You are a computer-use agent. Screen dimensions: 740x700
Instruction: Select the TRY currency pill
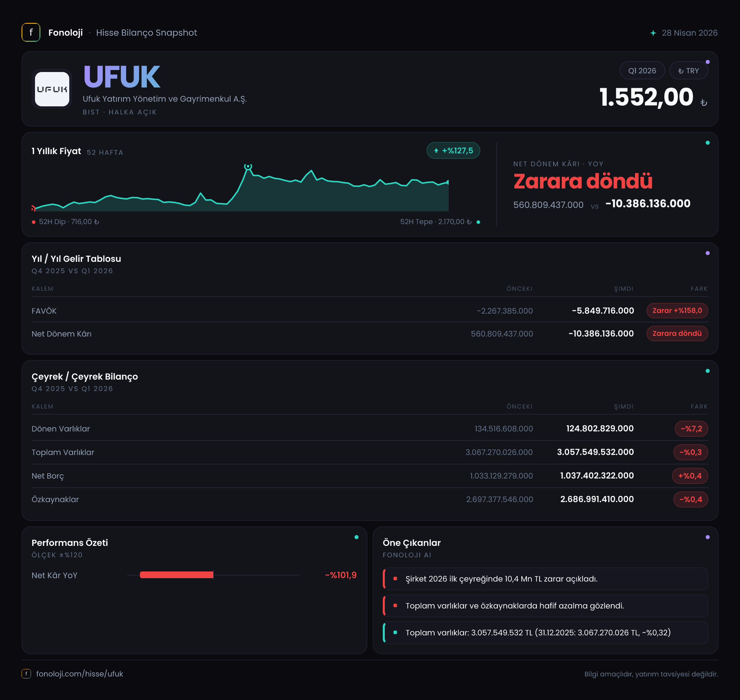coord(689,71)
